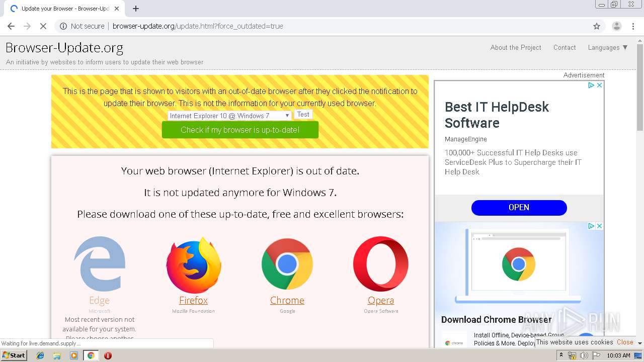Follow the Opera download link
The width and height of the screenshot is (644, 362).
(381, 300)
